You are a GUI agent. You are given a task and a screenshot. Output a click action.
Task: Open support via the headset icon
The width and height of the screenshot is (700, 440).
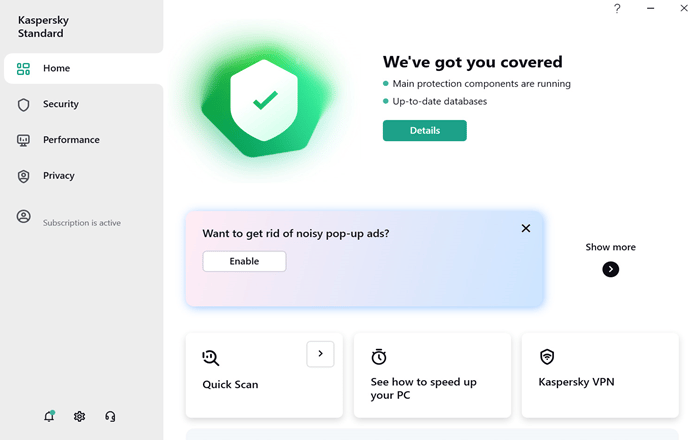pos(110,416)
